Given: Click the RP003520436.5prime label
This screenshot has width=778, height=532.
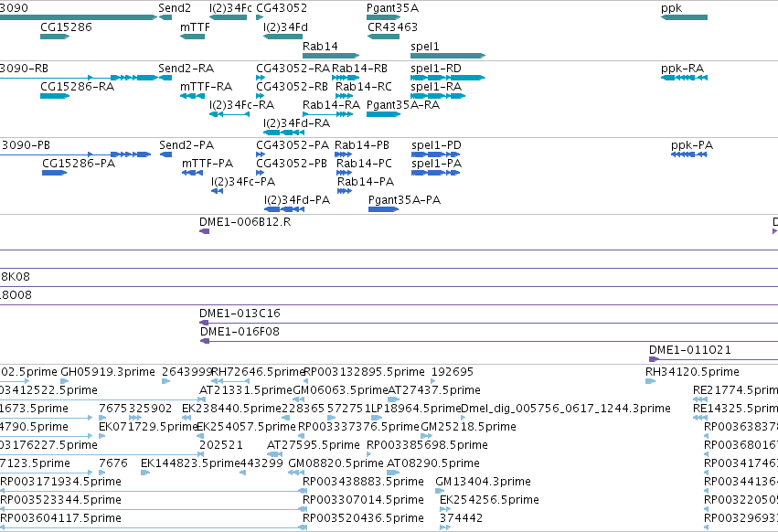Looking at the screenshot, I should pos(364,518).
